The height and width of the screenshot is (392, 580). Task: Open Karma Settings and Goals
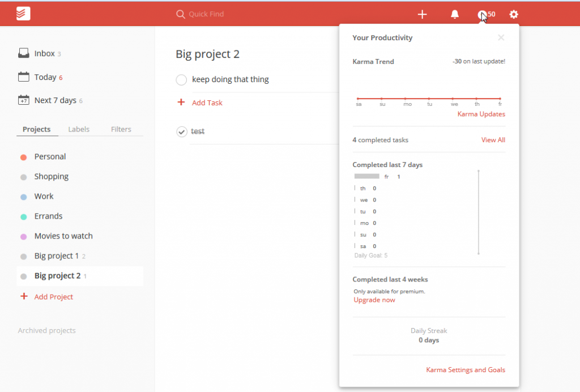click(x=466, y=370)
